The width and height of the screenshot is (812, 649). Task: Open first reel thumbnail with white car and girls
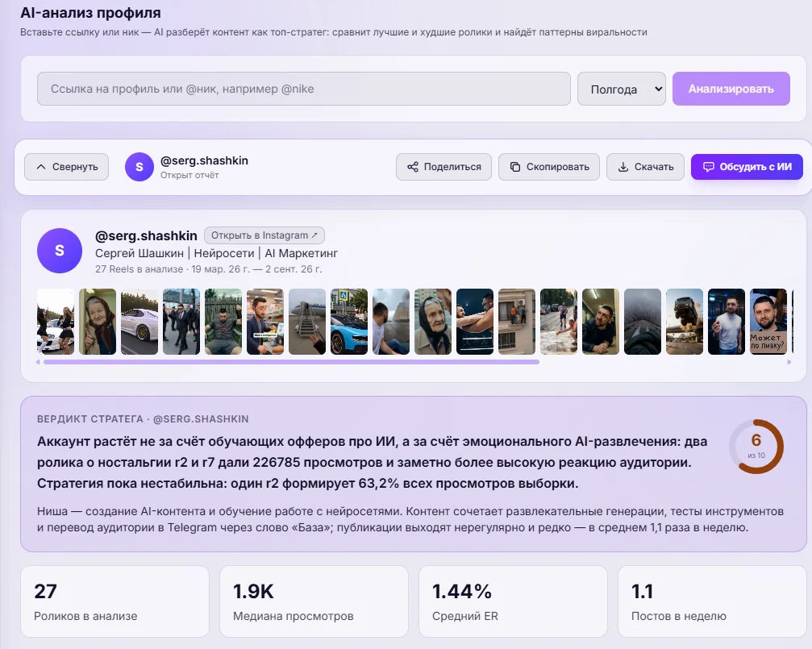pyautogui.click(x=56, y=322)
